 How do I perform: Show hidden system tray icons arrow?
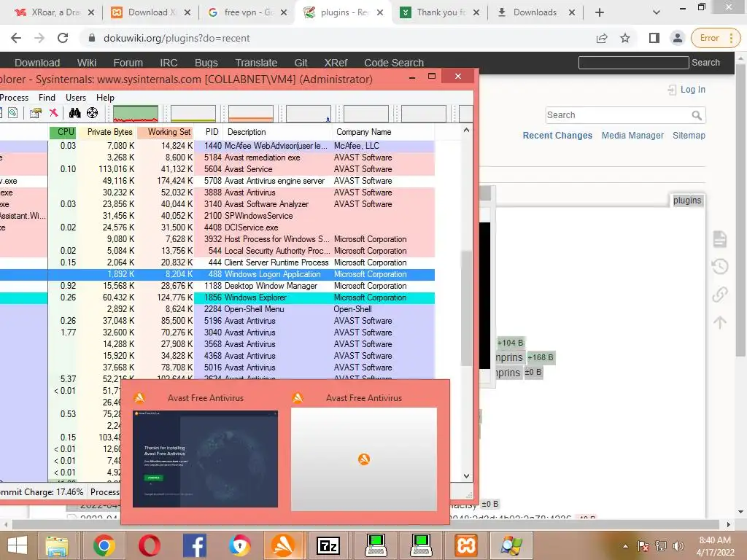click(625, 546)
